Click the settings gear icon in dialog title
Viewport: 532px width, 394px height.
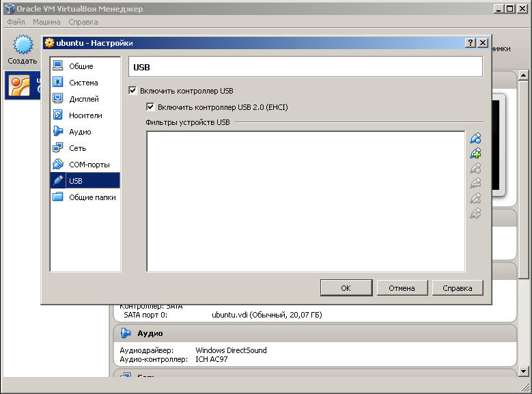[50, 43]
